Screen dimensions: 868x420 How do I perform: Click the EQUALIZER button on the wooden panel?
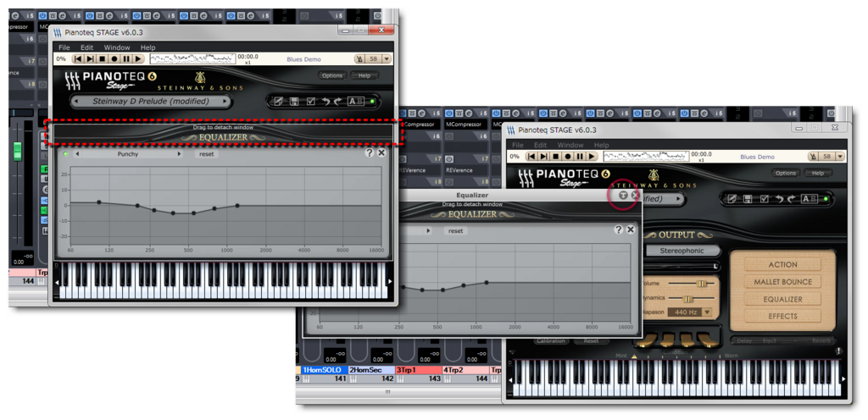click(782, 299)
